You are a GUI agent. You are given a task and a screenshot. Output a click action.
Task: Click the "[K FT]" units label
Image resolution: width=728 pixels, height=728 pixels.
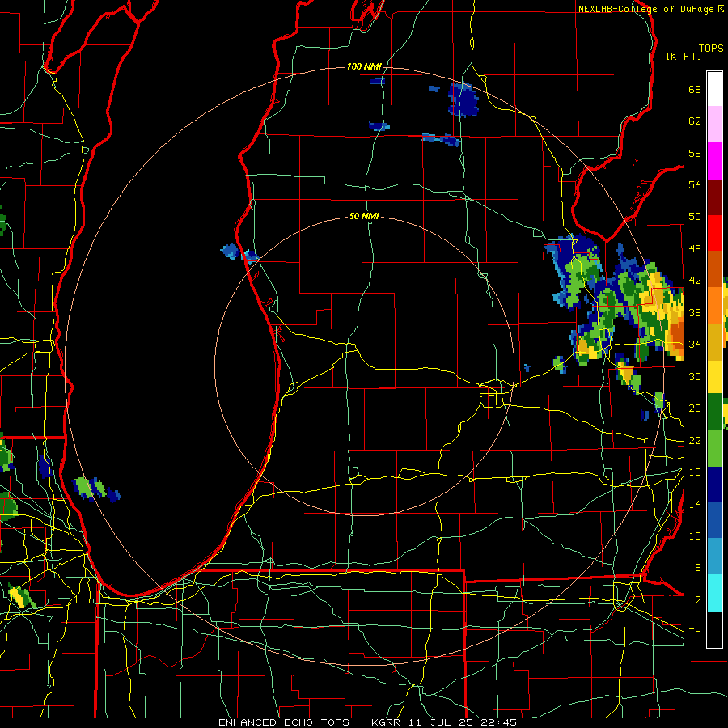click(x=684, y=56)
